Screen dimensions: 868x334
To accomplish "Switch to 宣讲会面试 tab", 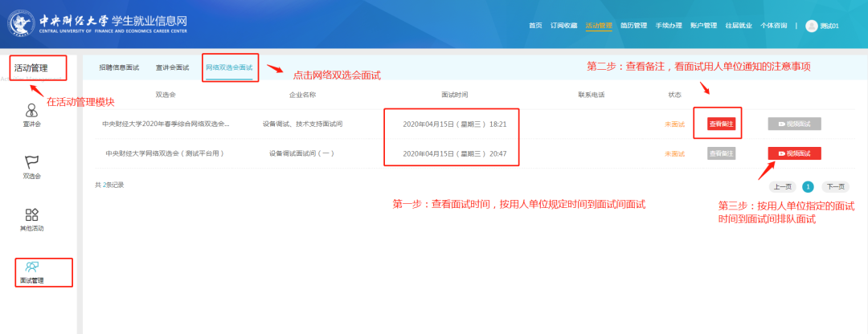I will pyautogui.click(x=172, y=67).
